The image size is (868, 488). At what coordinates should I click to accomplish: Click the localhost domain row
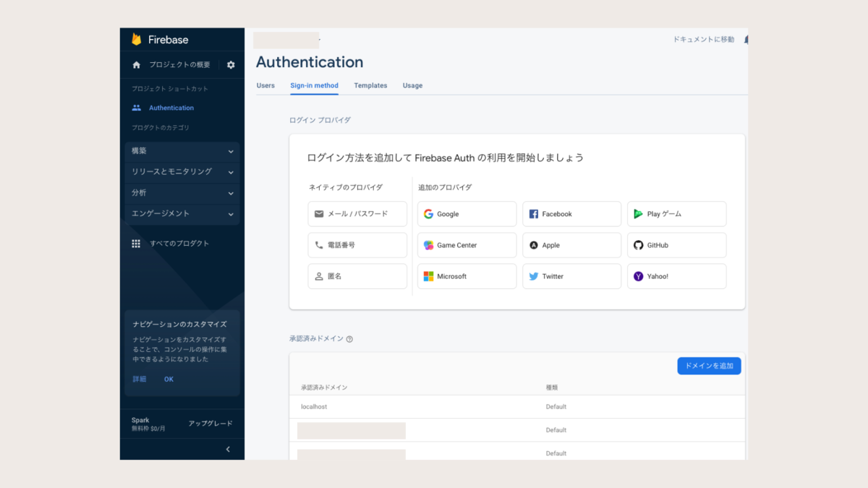click(x=516, y=407)
